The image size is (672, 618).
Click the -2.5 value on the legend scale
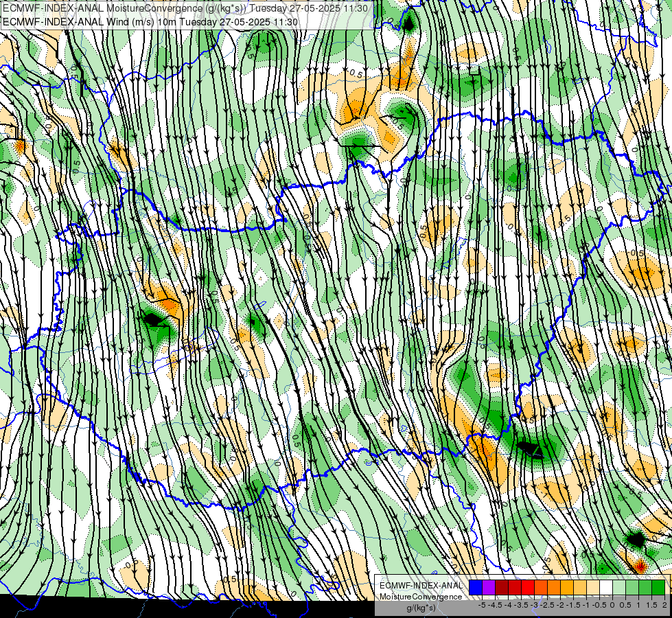pos(547,605)
